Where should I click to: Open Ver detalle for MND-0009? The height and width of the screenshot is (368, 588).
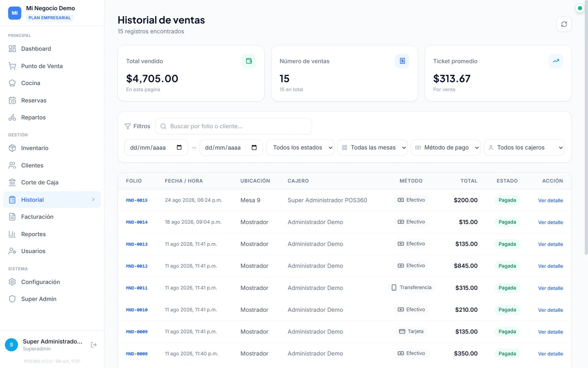pyautogui.click(x=551, y=332)
